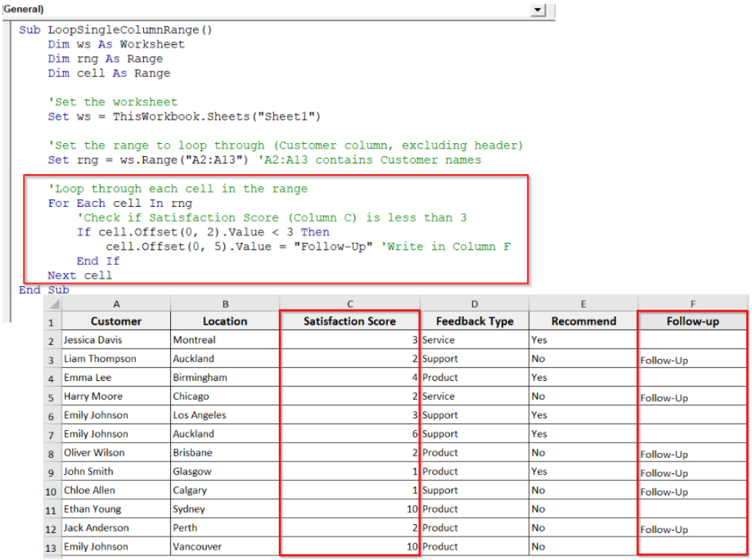
Task: Click the Feedback Type header cell
Action: (x=474, y=321)
